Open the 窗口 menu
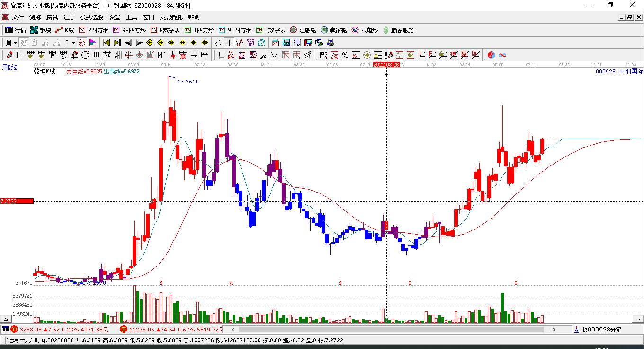Viewport: 644px width, 349px height. (149, 17)
